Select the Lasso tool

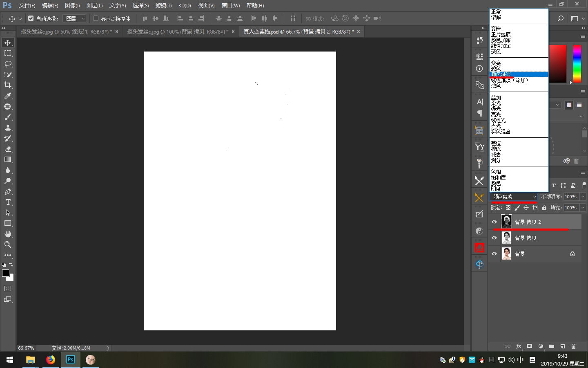click(8, 64)
